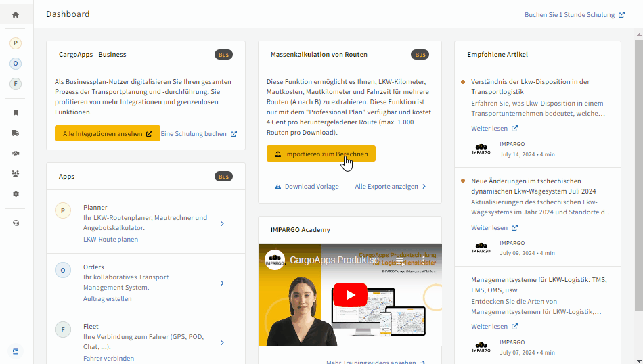This screenshot has height=364, width=643.
Task: Click the Bus badge on Massenkalkulation card
Action: pyautogui.click(x=420, y=55)
